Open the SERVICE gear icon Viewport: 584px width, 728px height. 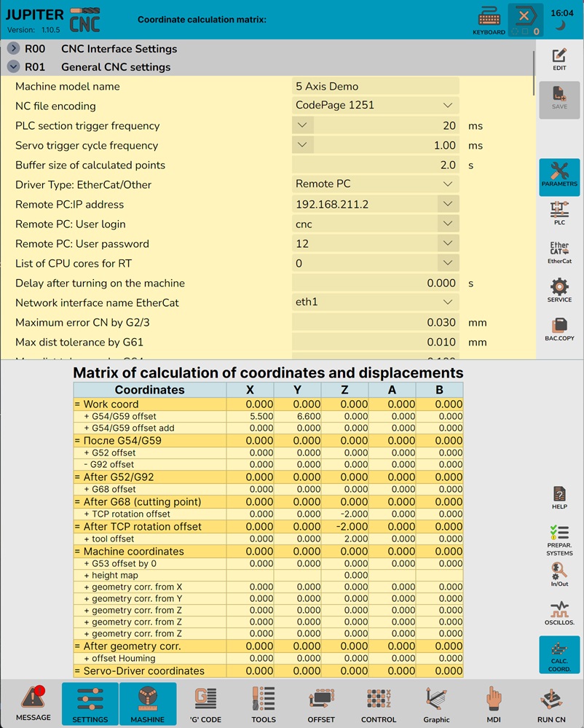tap(559, 290)
